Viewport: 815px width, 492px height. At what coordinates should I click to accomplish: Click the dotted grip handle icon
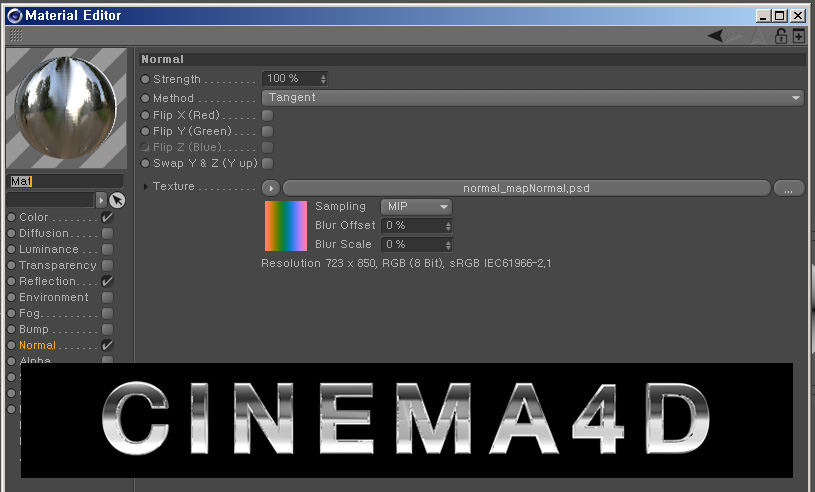tap(16, 35)
